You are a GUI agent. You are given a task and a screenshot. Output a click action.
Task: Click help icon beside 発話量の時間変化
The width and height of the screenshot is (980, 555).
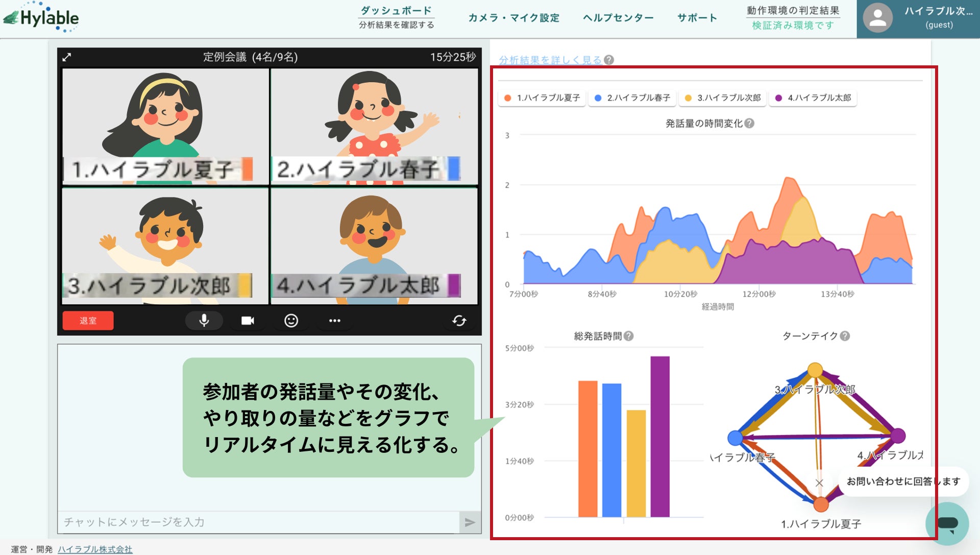749,123
